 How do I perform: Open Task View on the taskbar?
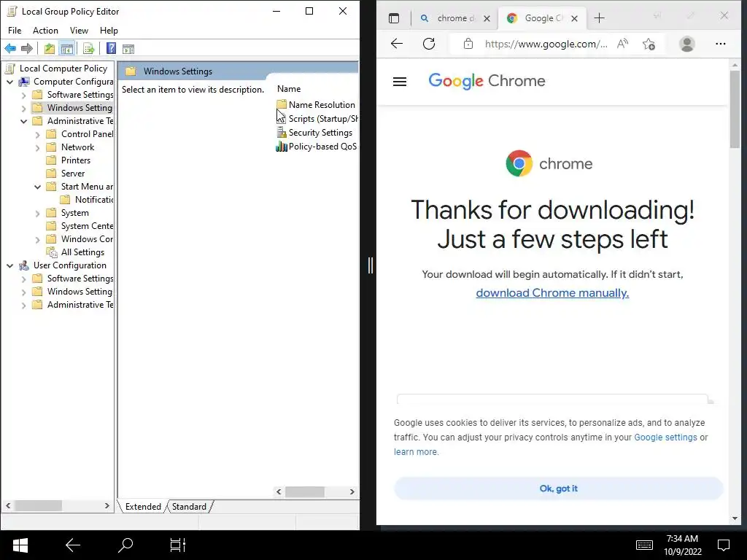click(178, 545)
